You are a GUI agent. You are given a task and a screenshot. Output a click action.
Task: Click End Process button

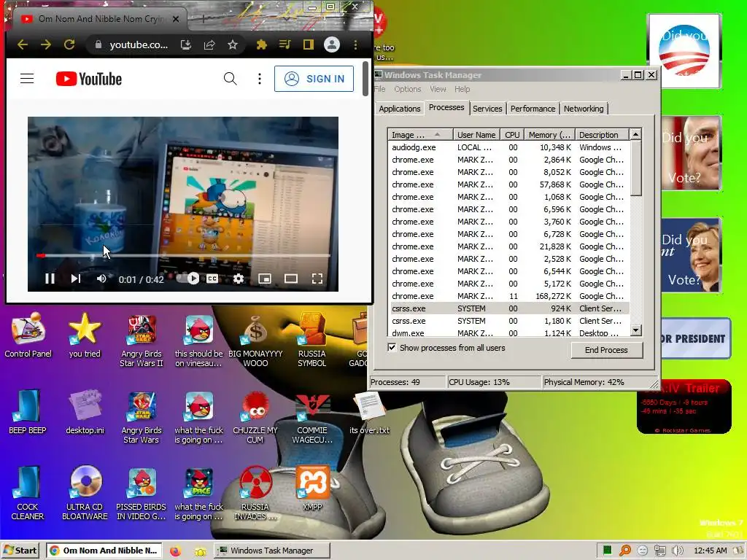tap(606, 350)
